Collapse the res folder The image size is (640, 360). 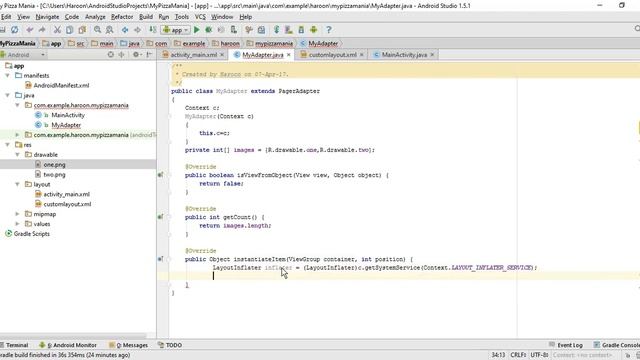(x=7, y=145)
